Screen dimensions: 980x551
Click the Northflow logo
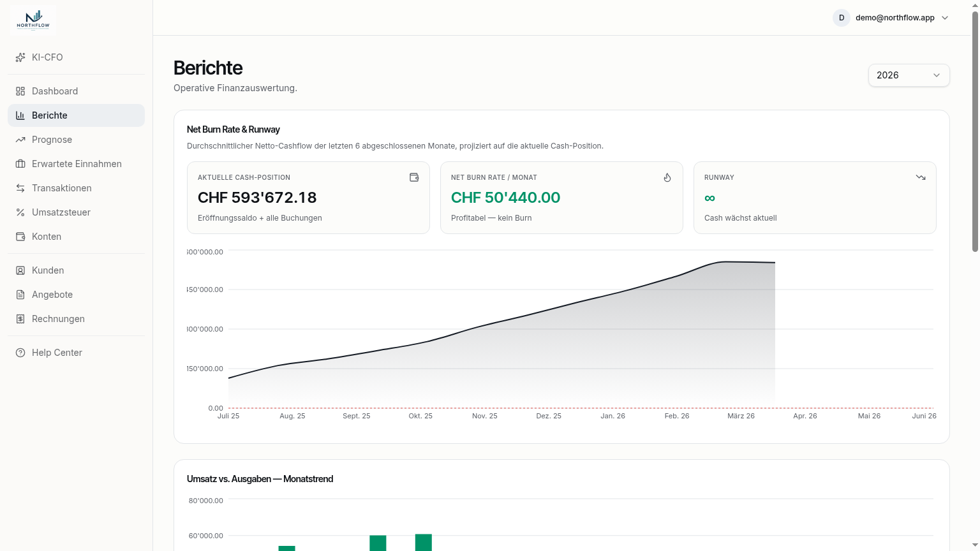[x=33, y=19]
